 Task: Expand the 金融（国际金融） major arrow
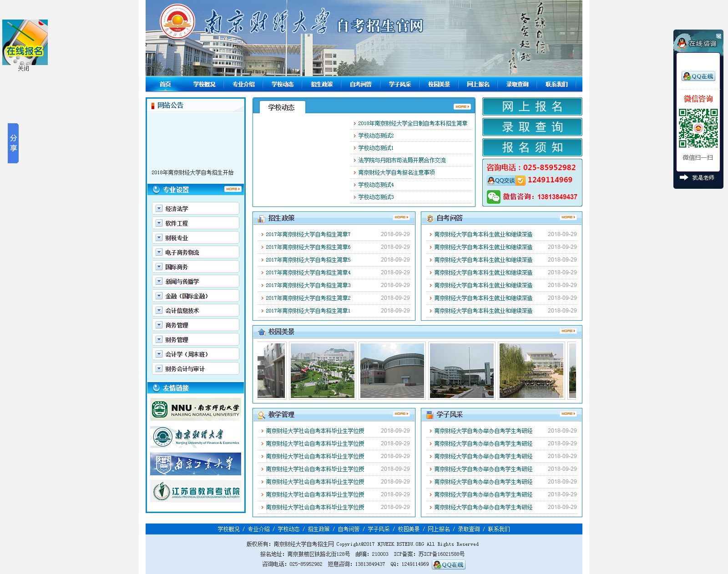tap(159, 296)
